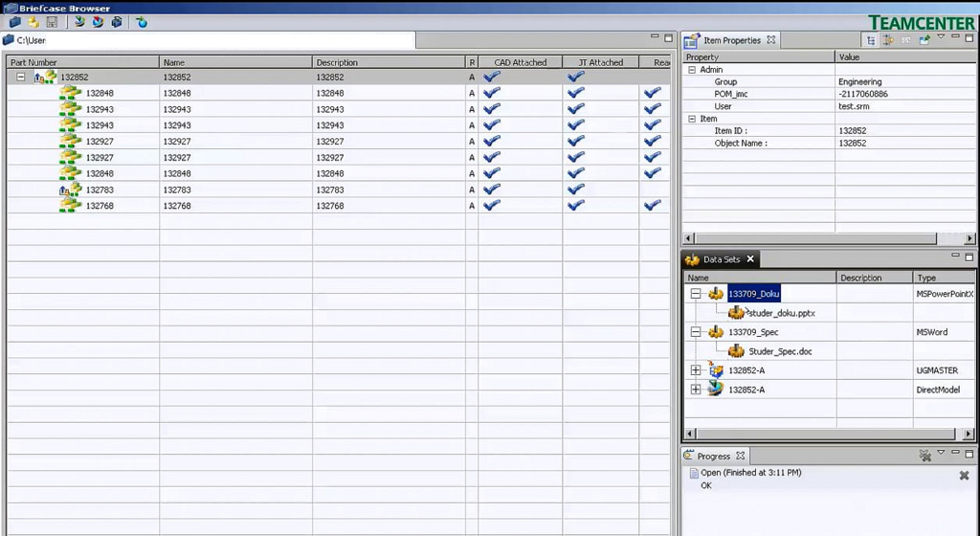Collapse the 133709_Spec dataset node

(696, 332)
